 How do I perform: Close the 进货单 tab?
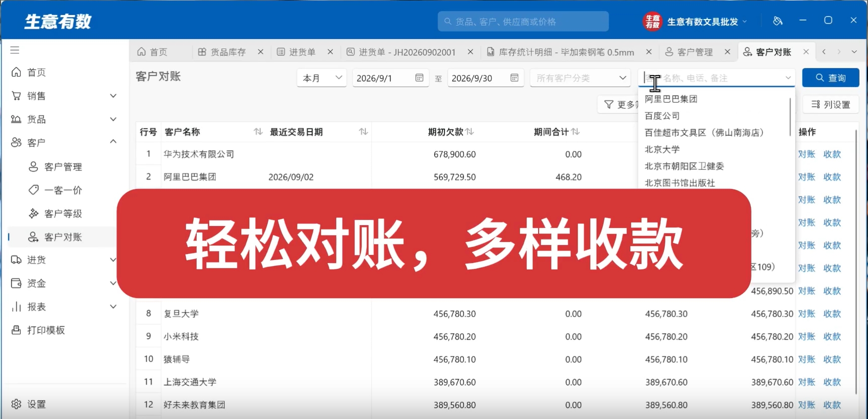[x=330, y=51]
